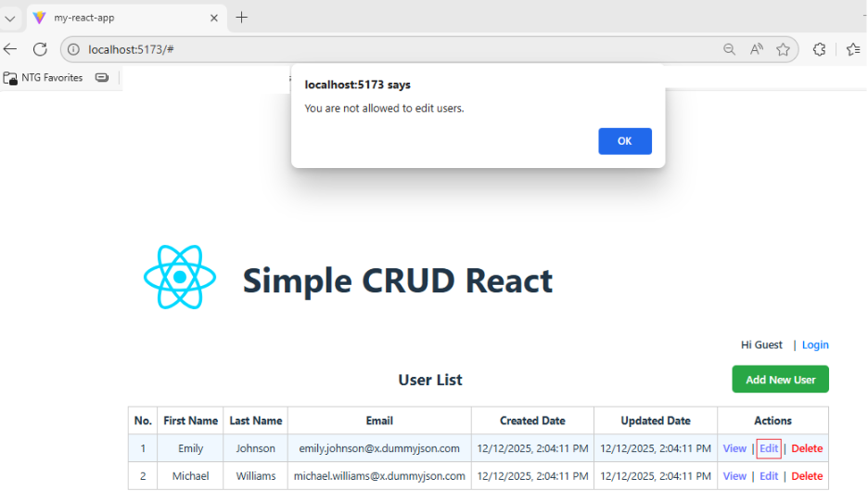This screenshot has width=868, height=504.
Task: Click the zoom magnifier icon in address bar
Action: click(730, 49)
